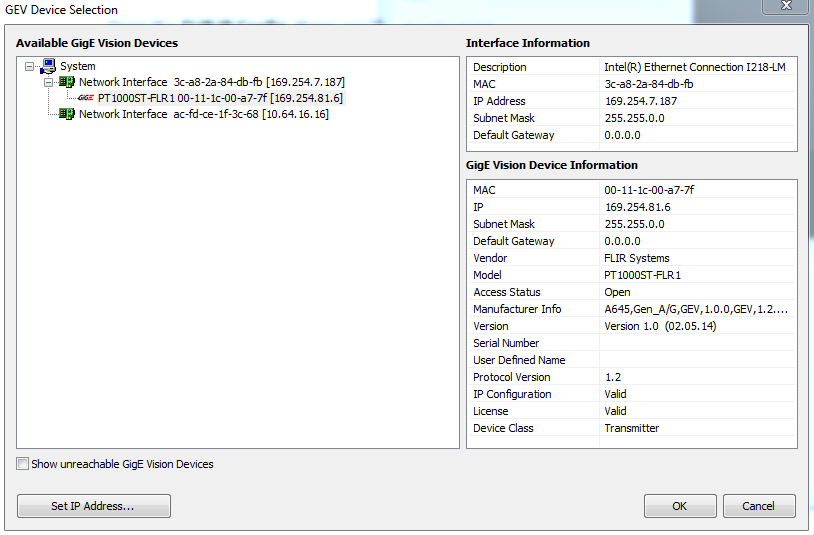
Task: Select Network Interface with IP 169.254.7.187
Action: [x=212, y=82]
